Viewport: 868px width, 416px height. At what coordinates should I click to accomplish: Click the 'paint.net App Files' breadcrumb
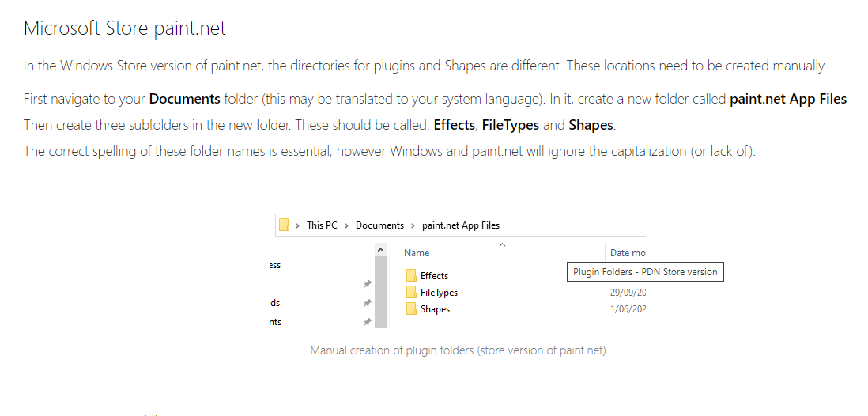(x=460, y=225)
